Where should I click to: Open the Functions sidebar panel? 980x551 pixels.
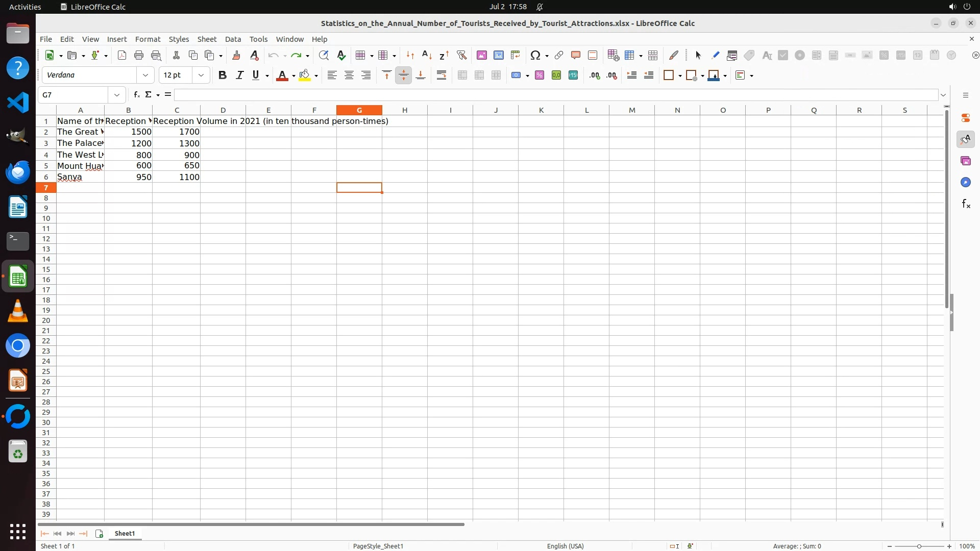(x=966, y=204)
